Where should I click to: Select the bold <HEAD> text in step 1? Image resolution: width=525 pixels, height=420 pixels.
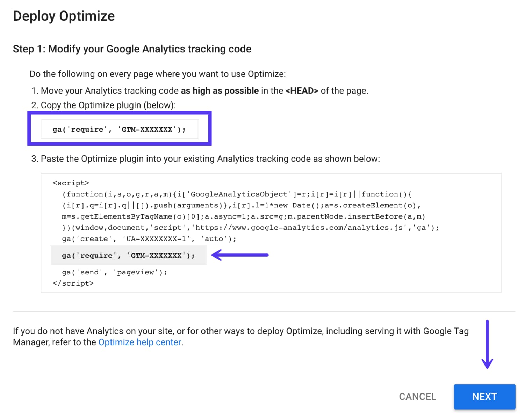301,90
